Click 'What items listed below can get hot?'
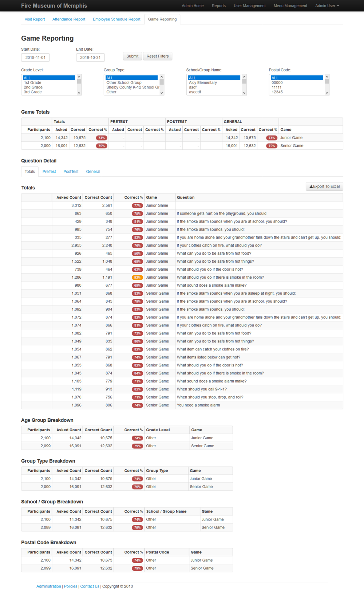 [x=209, y=357]
